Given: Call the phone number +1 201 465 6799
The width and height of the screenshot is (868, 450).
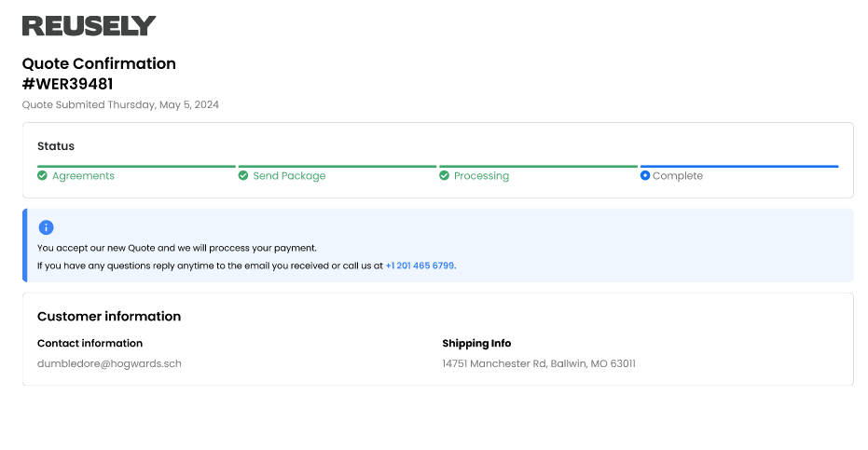Looking at the screenshot, I should coord(420,266).
